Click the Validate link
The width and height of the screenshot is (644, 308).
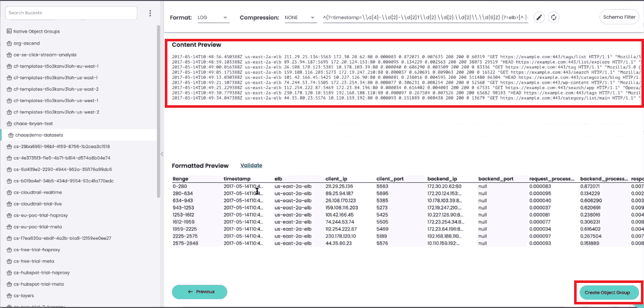click(x=251, y=165)
